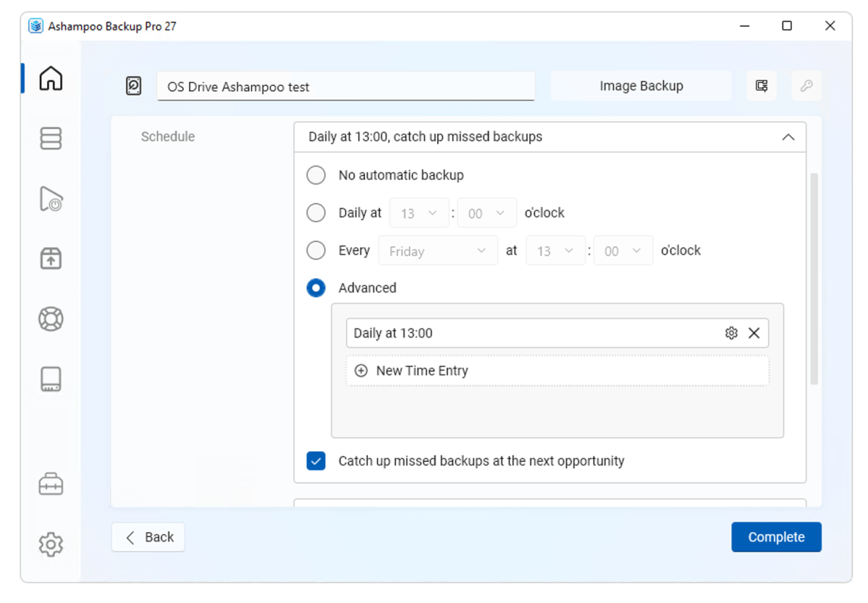Select No automatic backup option
Image resolution: width=868 pixels, height=603 pixels.
pos(316,175)
